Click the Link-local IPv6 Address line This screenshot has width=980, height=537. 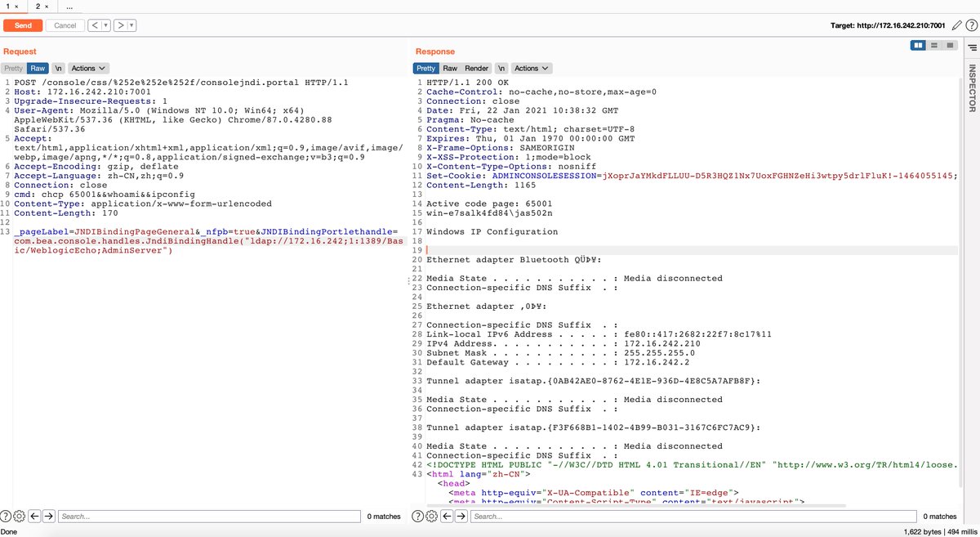tap(599, 334)
